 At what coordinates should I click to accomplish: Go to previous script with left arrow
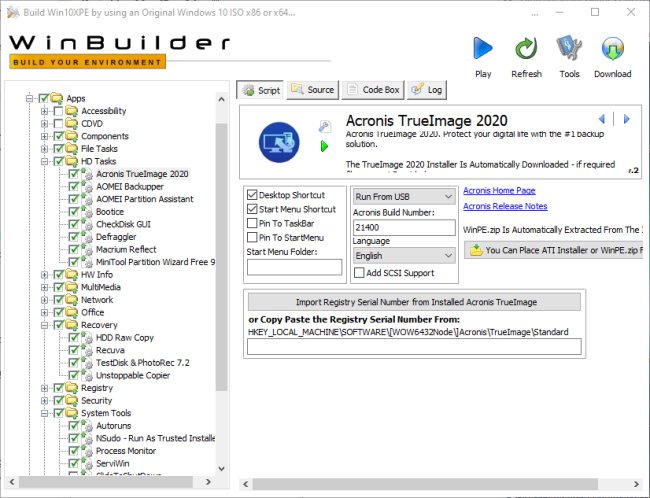[602, 119]
